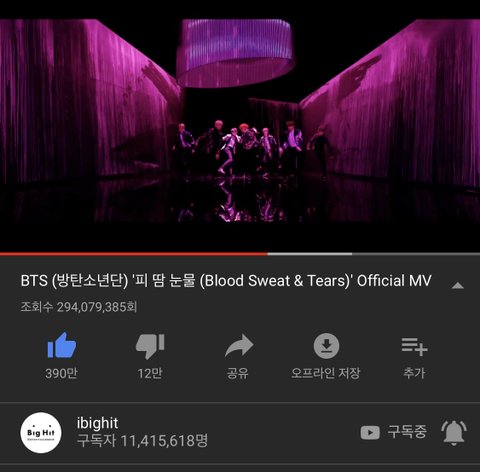480x472 pixels.
Task: Tap the add-to-playlist icon
Action: coord(414,346)
